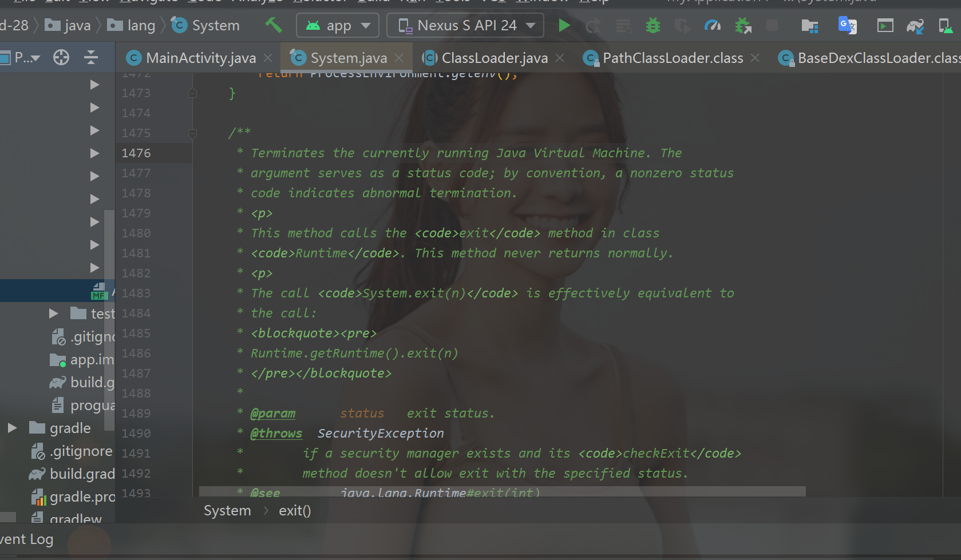Switch to the ClassLoader.java tab

tap(495, 58)
